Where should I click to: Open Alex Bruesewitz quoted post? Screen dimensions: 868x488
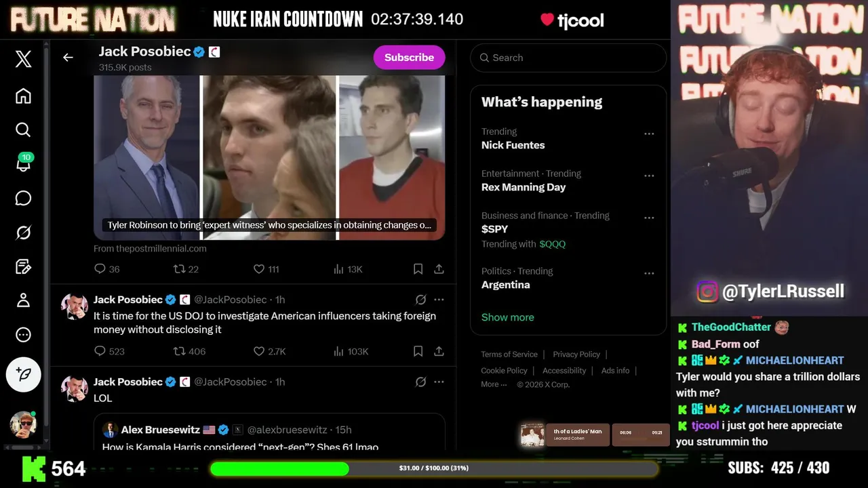tap(269, 432)
